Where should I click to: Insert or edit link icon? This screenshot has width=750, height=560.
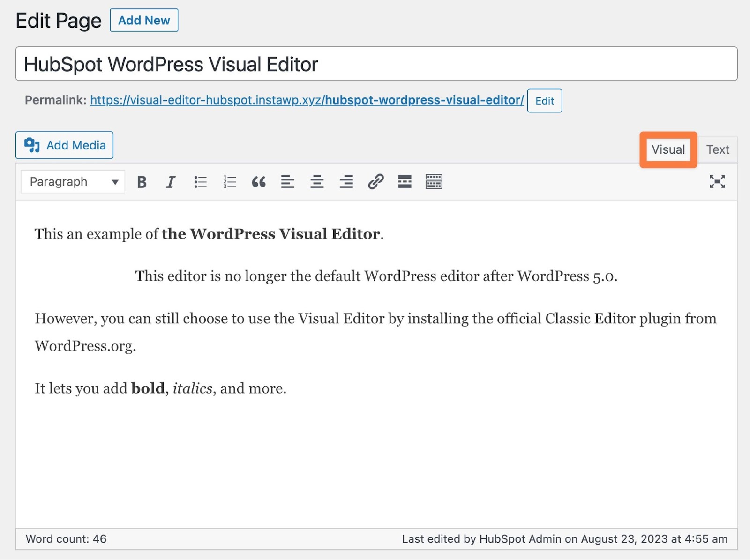375,182
